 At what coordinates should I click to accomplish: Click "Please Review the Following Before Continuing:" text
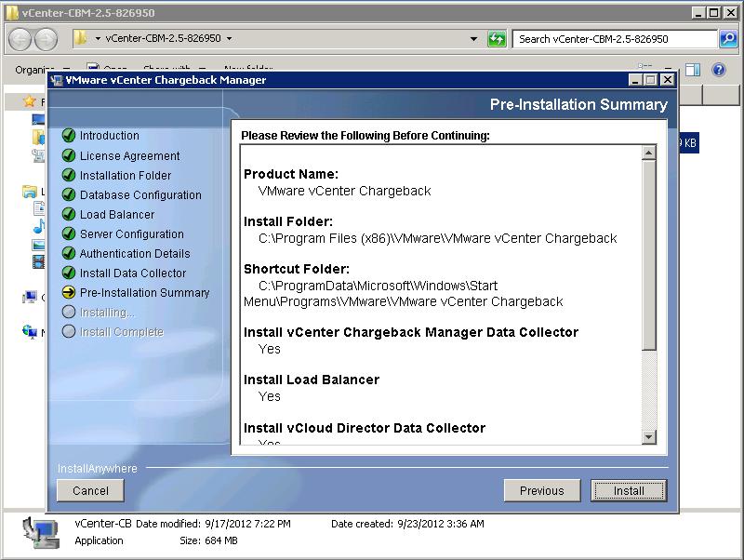365,136
